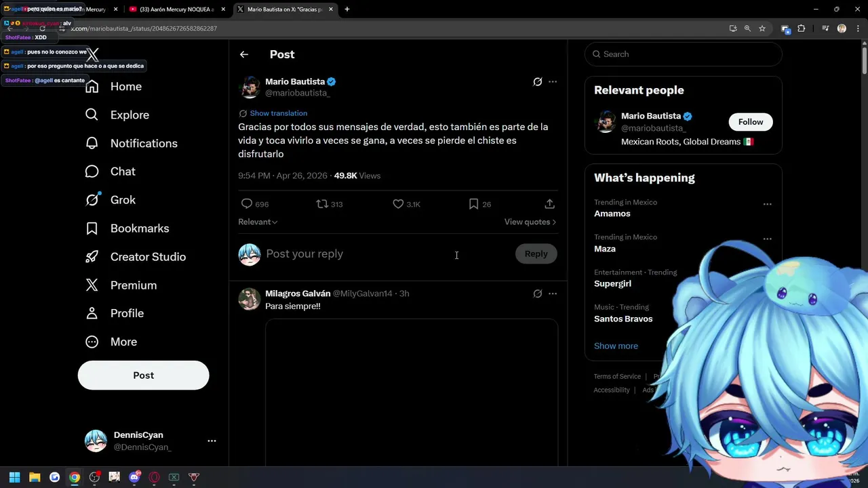Click the X search field
This screenshot has width=868, height=488.
click(x=684, y=54)
